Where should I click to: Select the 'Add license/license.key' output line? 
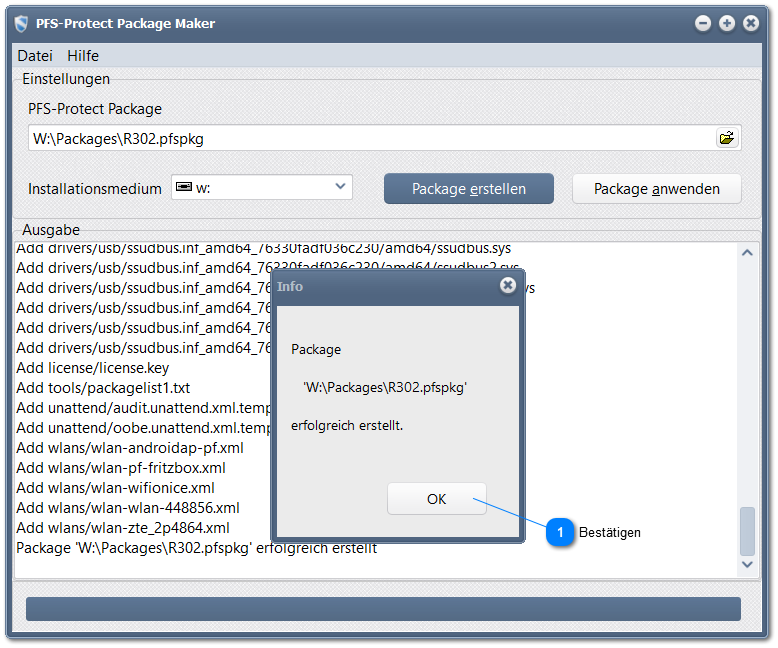click(93, 367)
